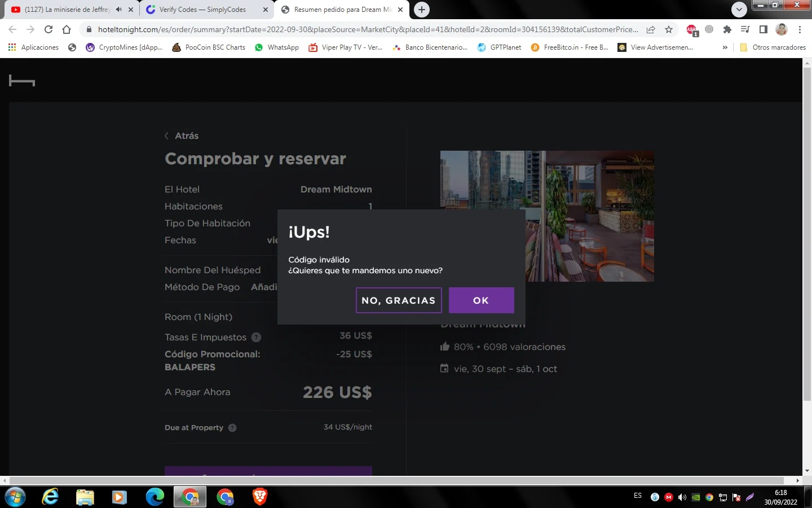This screenshot has width=812, height=508.
Task: Select the Resumen pedido para Dream tab
Action: (342, 10)
